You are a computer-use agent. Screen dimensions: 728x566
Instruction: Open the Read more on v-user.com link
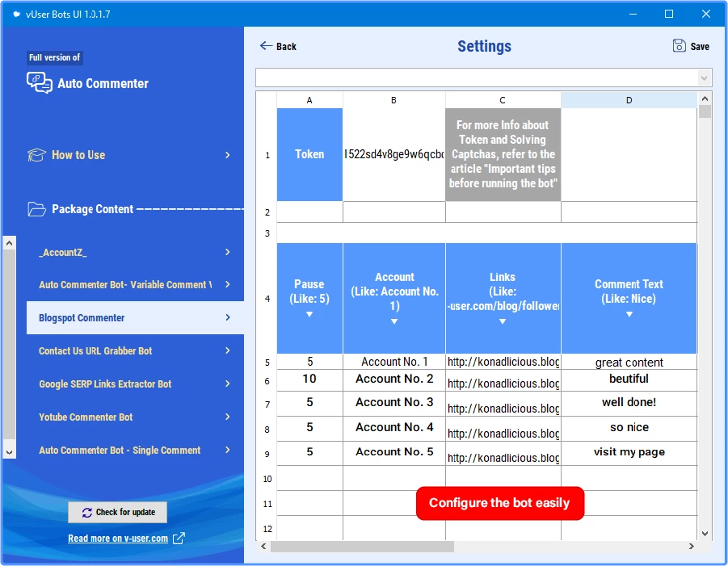(118, 539)
